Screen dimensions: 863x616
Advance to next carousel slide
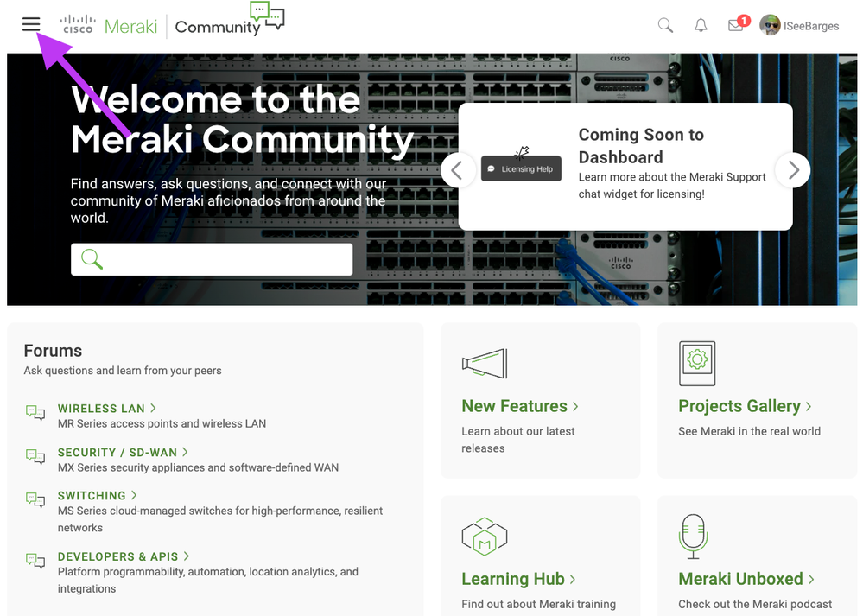coord(792,170)
